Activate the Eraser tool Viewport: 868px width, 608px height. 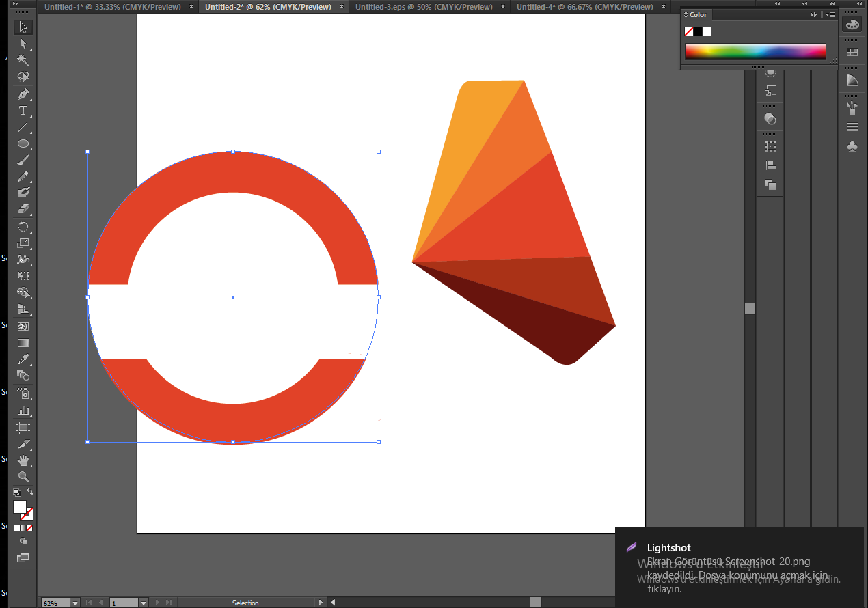click(23, 210)
